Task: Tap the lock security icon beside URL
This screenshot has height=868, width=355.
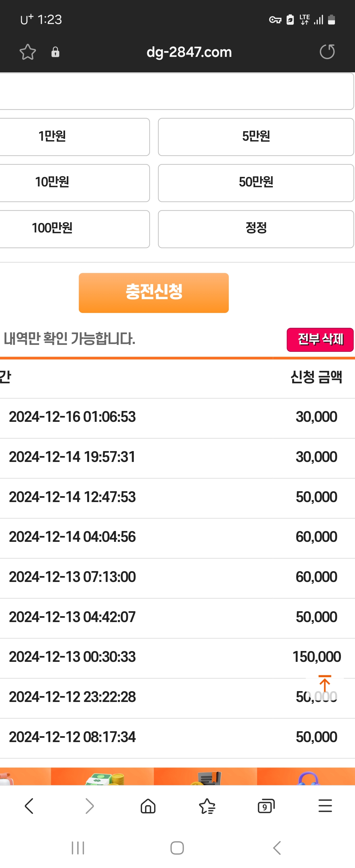Action: 55,52
